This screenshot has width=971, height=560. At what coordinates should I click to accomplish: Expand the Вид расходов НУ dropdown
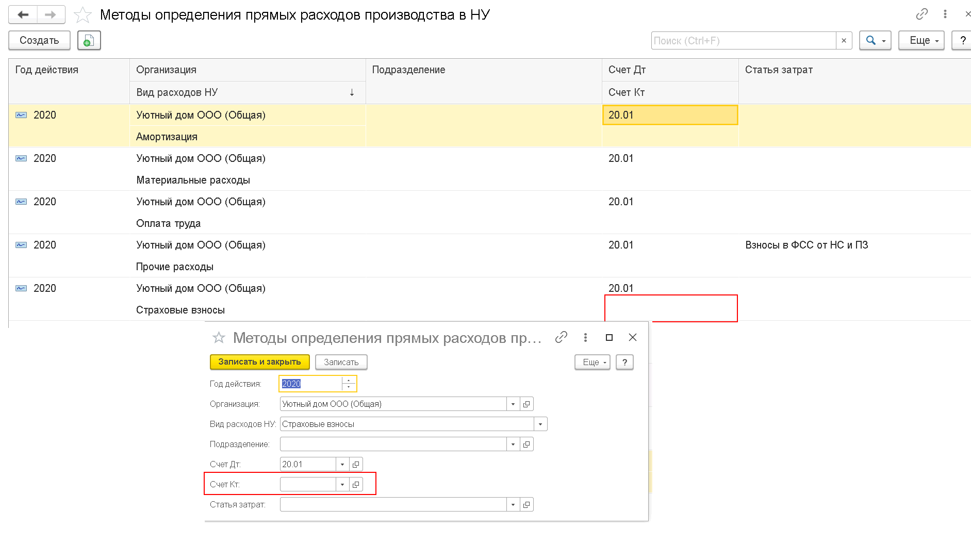click(540, 424)
